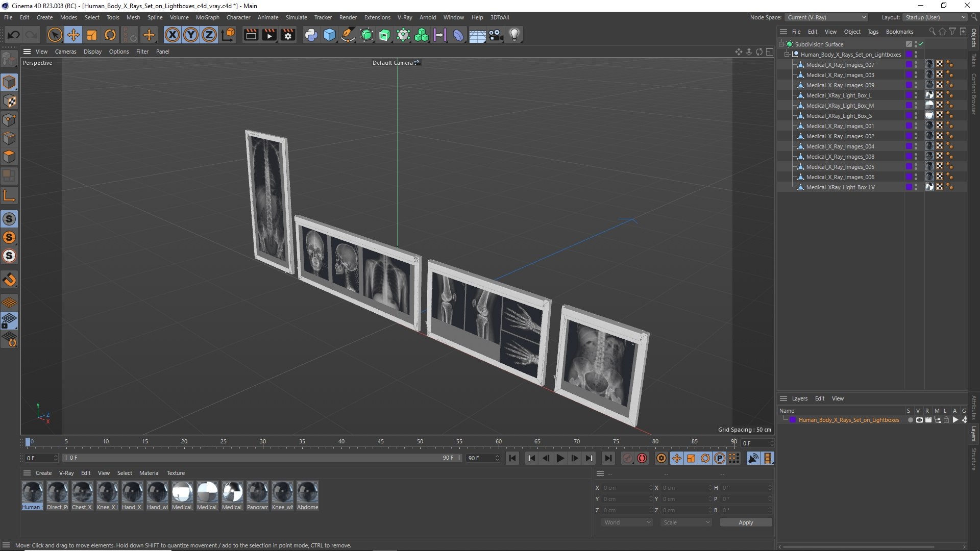Activate the Scale tool

[x=92, y=35]
